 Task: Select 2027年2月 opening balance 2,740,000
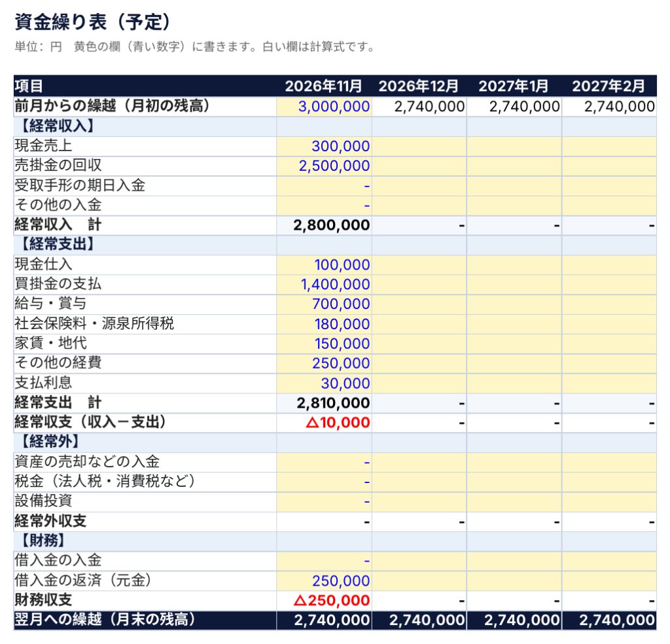click(x=609, y=107)
